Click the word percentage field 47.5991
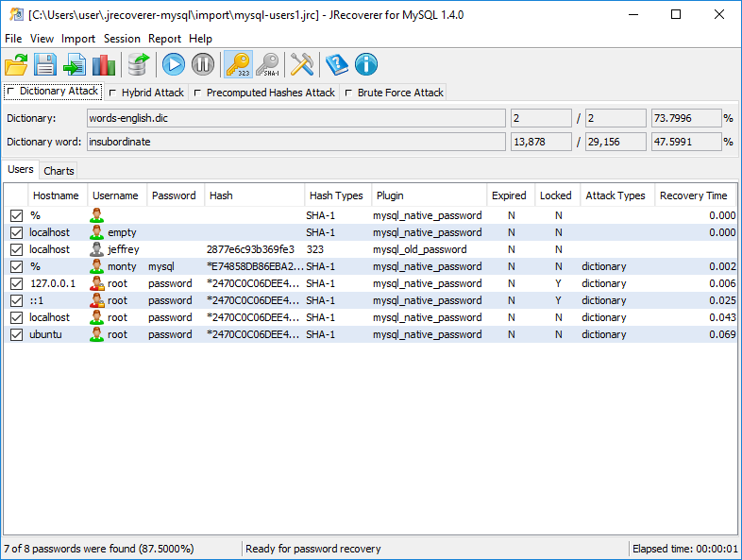 click(686, 142)
